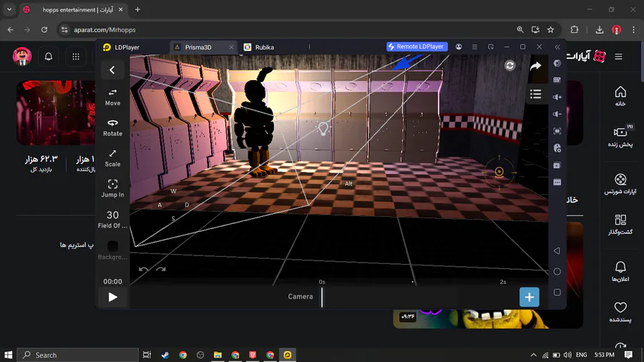Click the Remote LDPlayer button
Screen dimensions: 644x362
click(417, 47)
